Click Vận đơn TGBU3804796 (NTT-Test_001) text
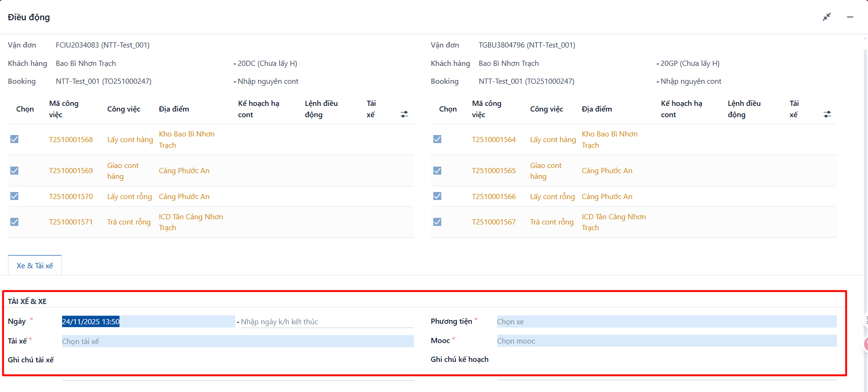 527,45
